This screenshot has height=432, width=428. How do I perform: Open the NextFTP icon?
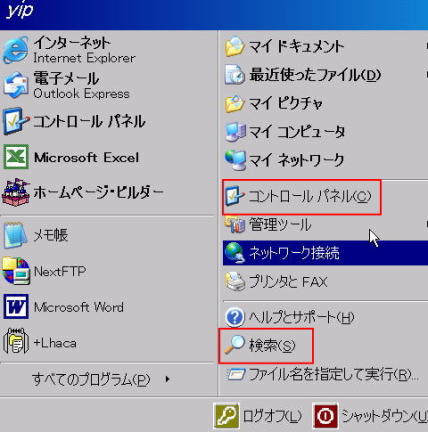[16, 271]
